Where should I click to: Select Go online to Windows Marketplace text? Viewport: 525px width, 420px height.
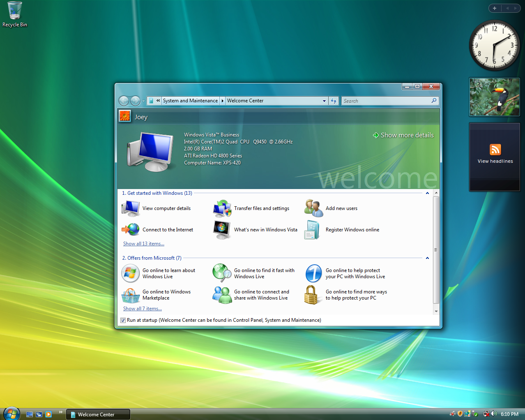coord(166,295)
